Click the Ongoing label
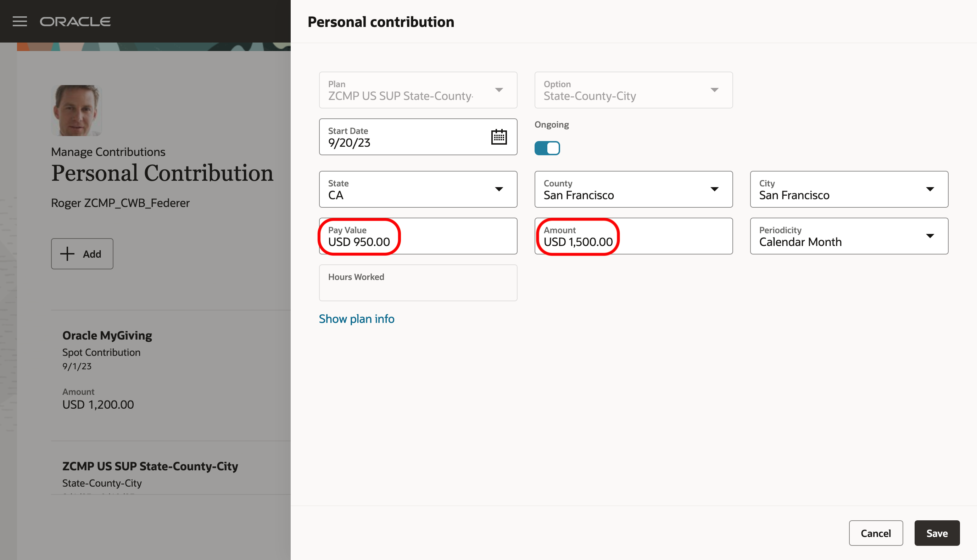977x560 pixels. (x=552, y=125)
